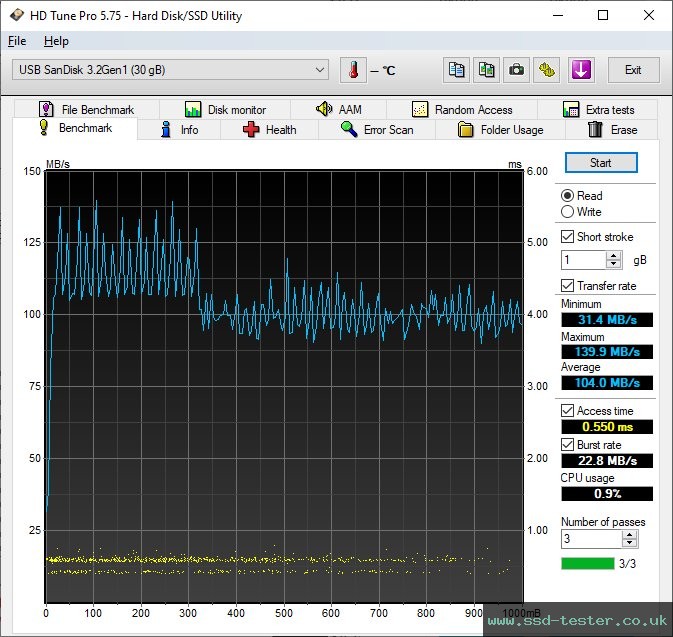The height and width of the screenshot is (637, 673).
Task: Click the copy screenshot to clipboard icon
Action: [486, 70]
